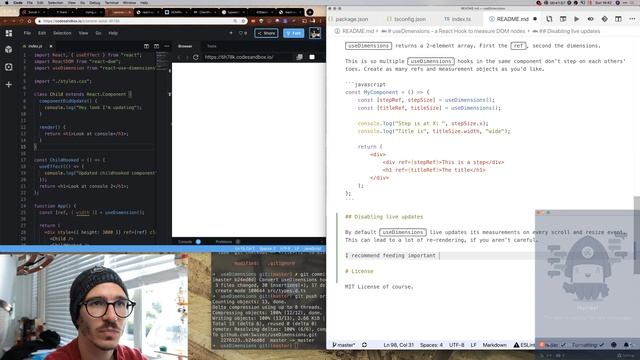Click the diamond git icon in VS Code toolbar
This screenshot has width=640, height=360.
604,19
